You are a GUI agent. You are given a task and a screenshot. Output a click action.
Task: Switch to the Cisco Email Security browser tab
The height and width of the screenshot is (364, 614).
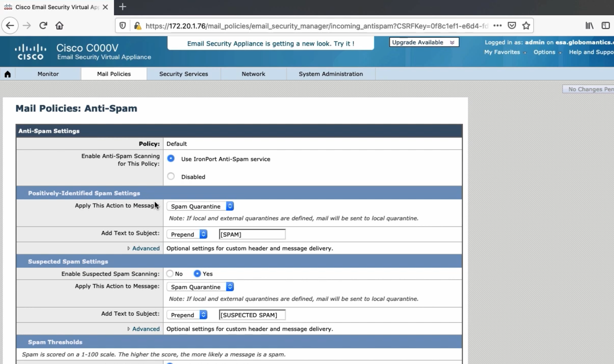[x=57, y=7]
